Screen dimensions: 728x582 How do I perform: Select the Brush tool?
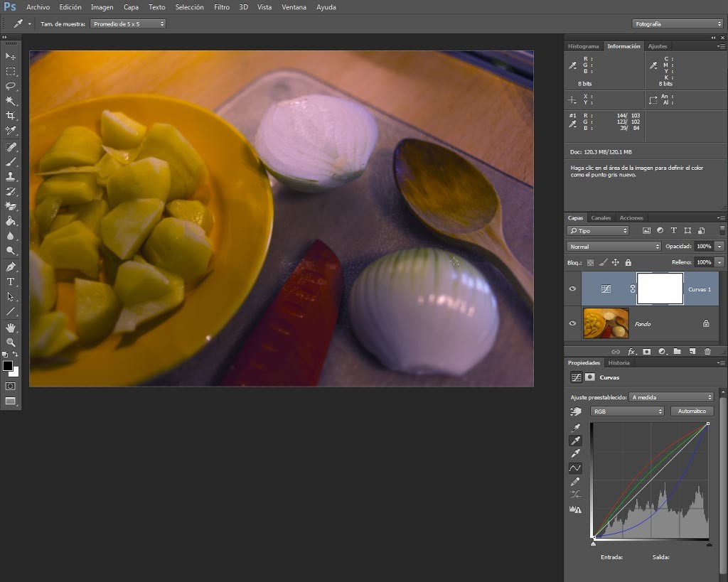(10, 162)
